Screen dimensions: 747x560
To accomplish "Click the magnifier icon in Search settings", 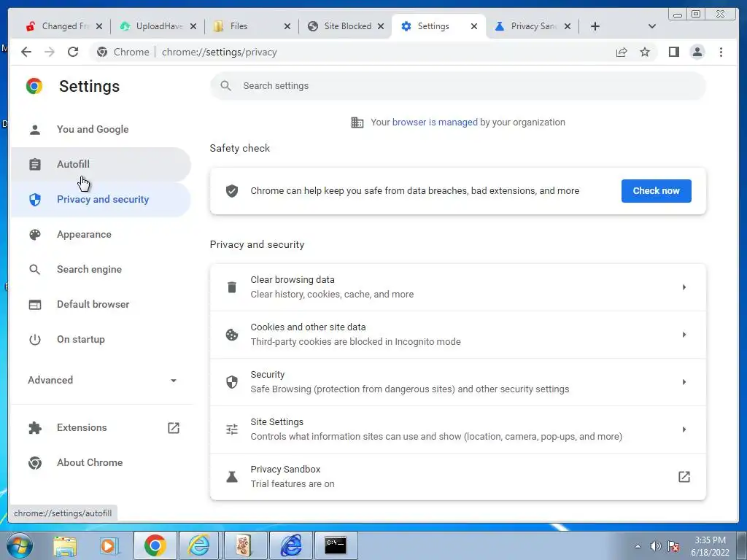I will [226, 86].
